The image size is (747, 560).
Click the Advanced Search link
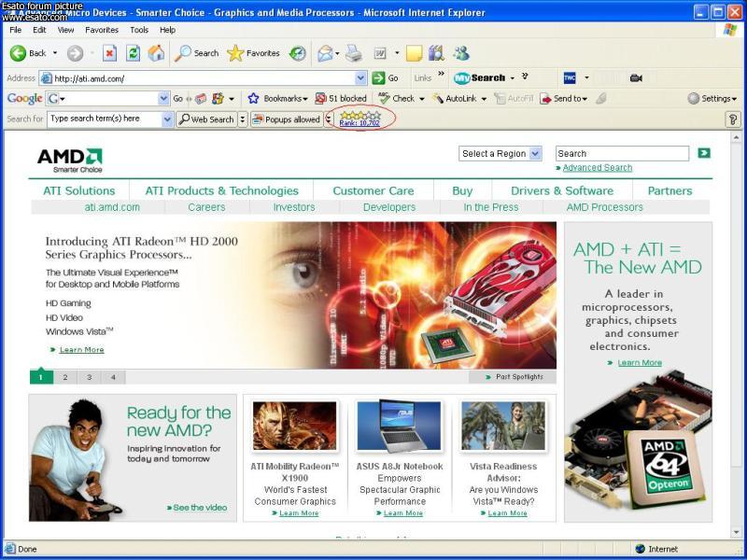click(598, 168)
